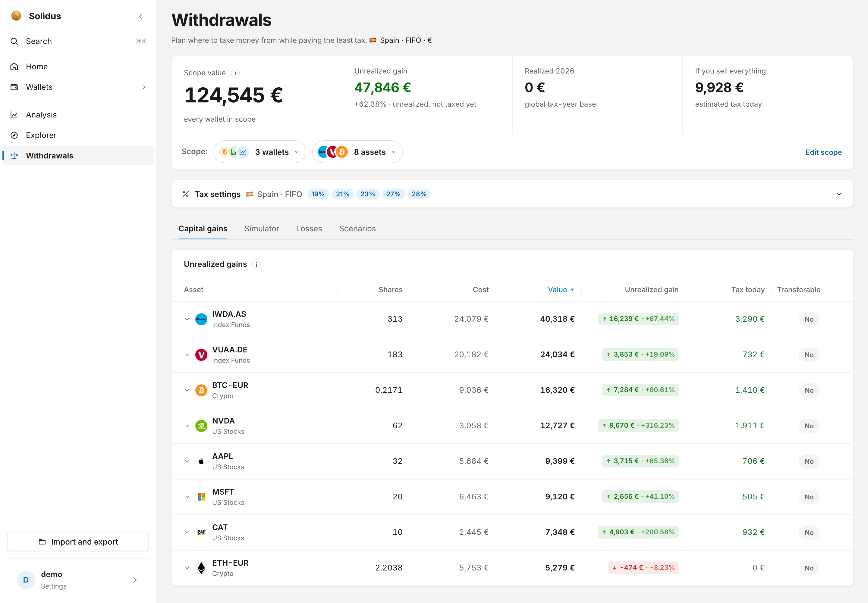Image resolution: width=868 pixels, height=603 pixels.
Task: Switch to the Losses tab
Action: pos(309,229)
